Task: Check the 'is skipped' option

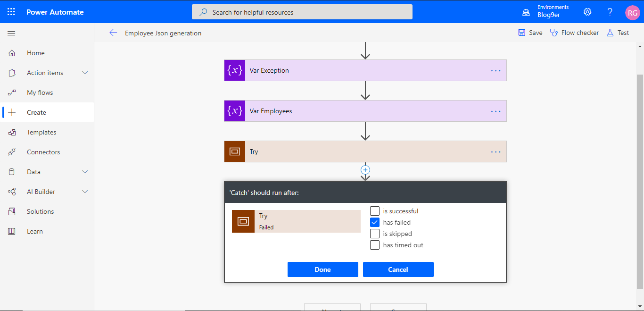Action: [375, 234]
